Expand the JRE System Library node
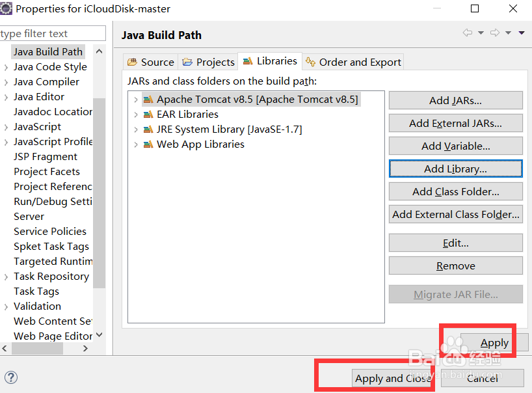 (135, 129)
